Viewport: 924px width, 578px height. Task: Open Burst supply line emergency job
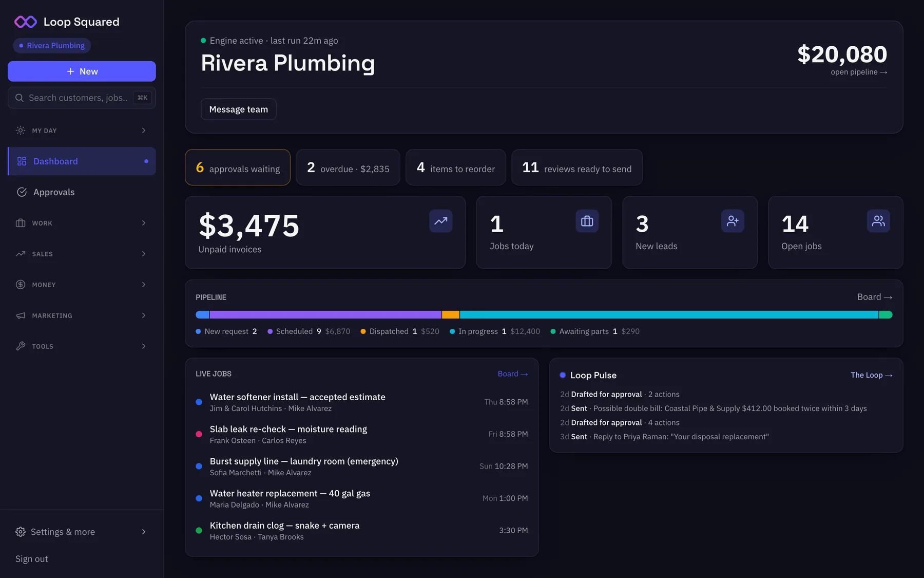[x=362, y=467]
